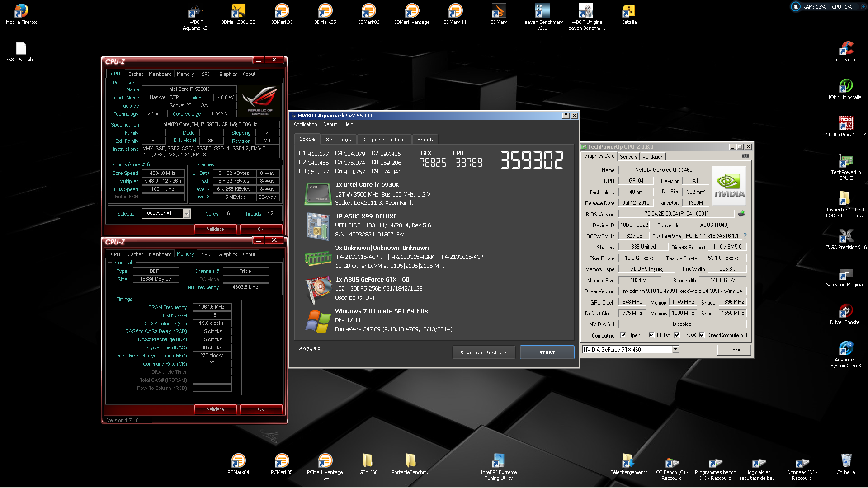This screenshot has height=488, width=868.
Task: Click OK in top CPU-Z window
Action: (x=261, y=229)
